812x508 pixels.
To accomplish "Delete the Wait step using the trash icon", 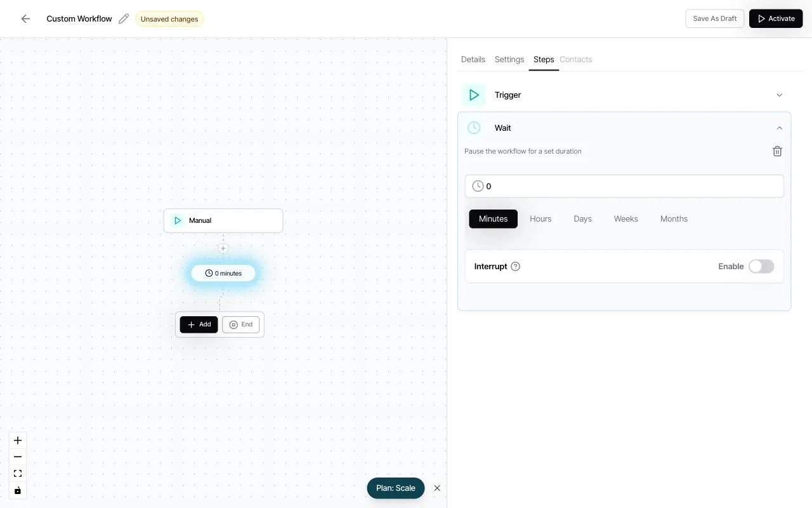I will [777, 151].
